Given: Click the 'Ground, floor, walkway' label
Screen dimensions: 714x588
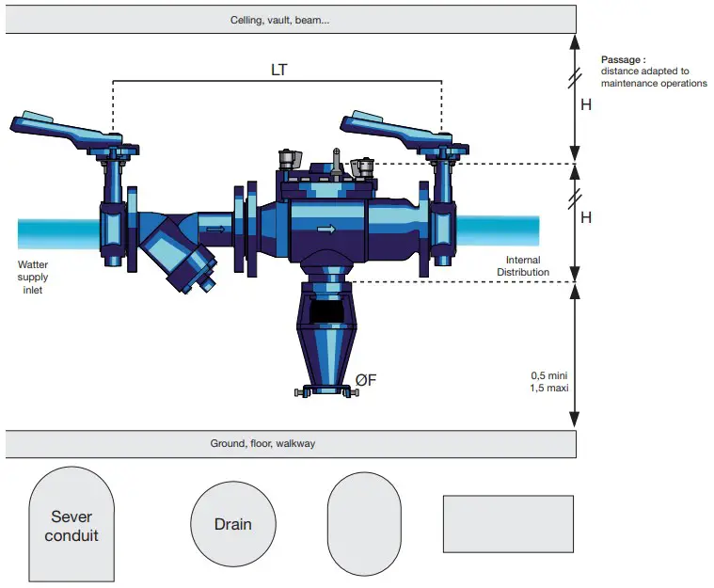Looking at the screenshot, I should (262, 443).
